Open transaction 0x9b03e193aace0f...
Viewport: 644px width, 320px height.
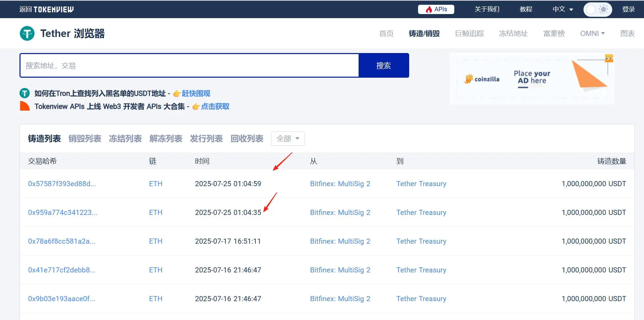coord(62,299)
